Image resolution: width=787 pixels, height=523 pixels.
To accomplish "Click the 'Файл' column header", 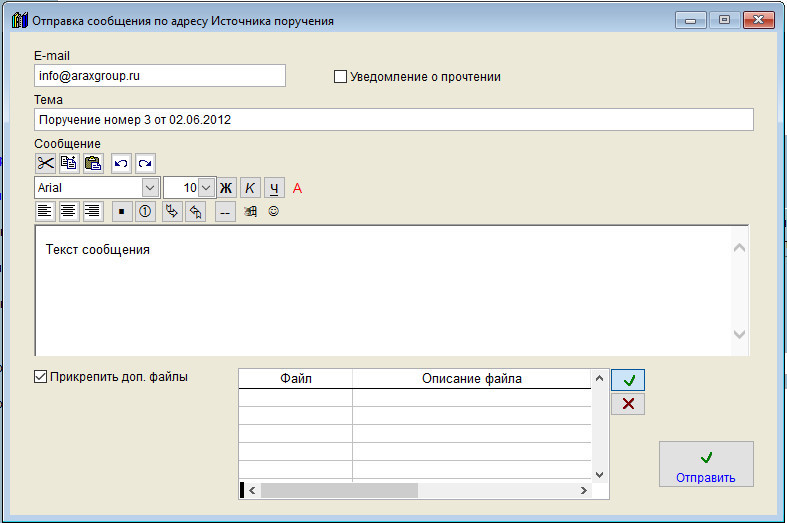I will 296,378.
